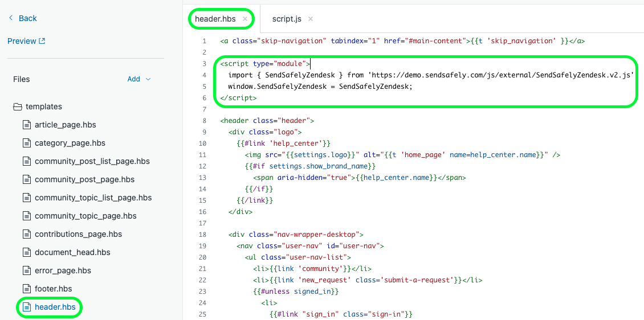Click the {{link 'community'}} list item line

pyautogui.click(x=312, y=269)
